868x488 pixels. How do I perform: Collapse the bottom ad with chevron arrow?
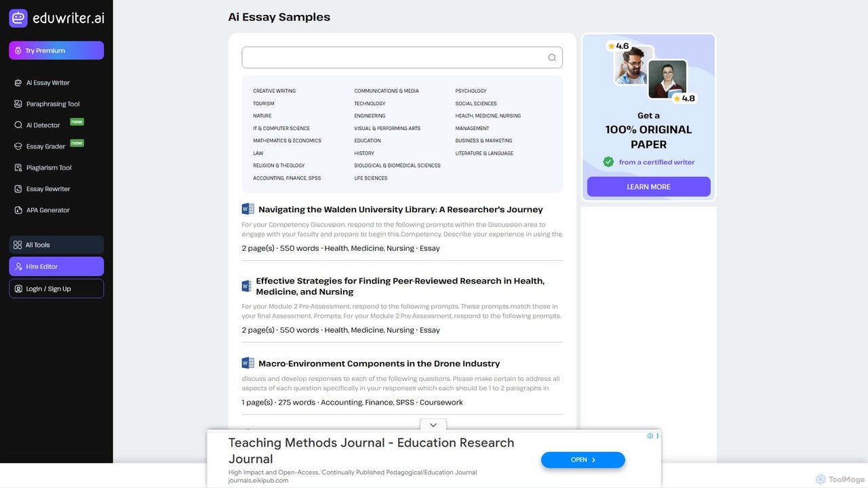tap(433, 425)
